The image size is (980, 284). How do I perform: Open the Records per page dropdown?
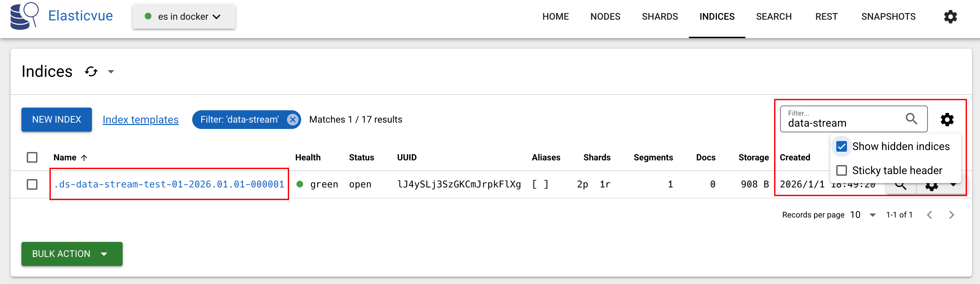[x=863, y=215]
